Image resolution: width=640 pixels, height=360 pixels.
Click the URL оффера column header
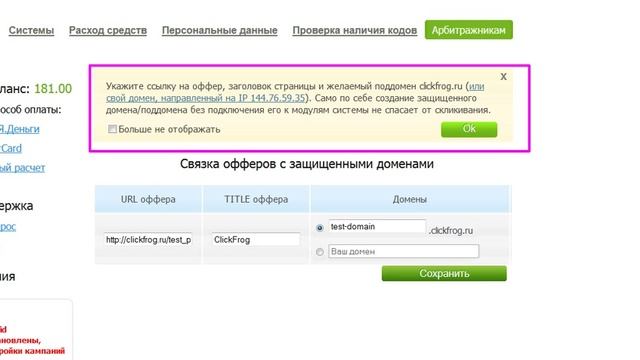pos(148,199)
